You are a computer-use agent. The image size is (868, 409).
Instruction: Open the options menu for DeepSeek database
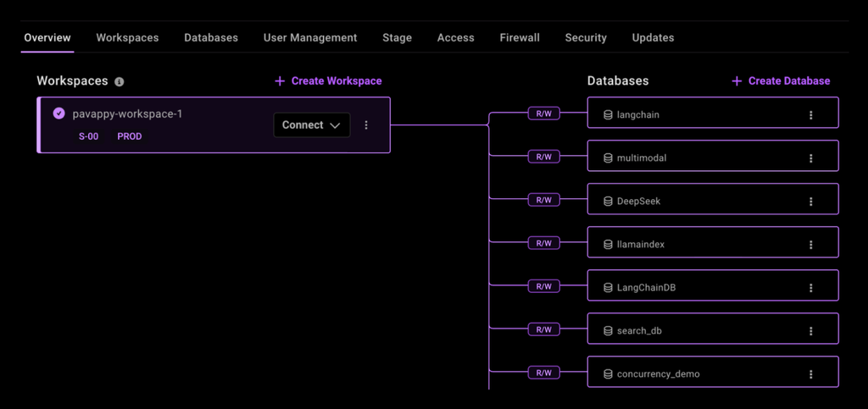[x=811, y=202]
